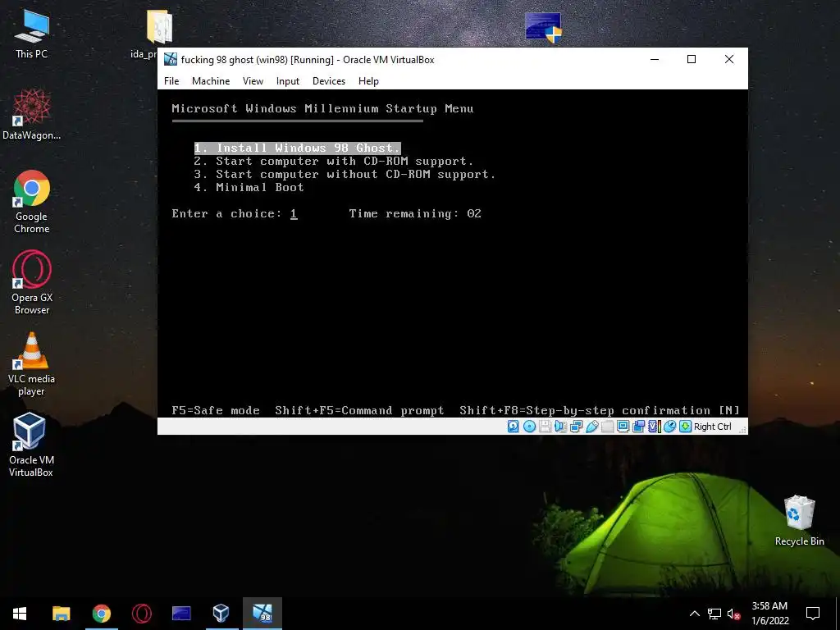840x630 pixels.
Task: Select the Opera GX Browser desktop shortcut
Action: click(32, 282)
